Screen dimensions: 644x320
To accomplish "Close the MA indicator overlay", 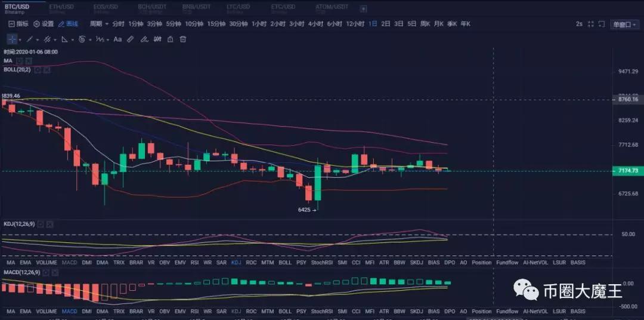I will point(27,61).
